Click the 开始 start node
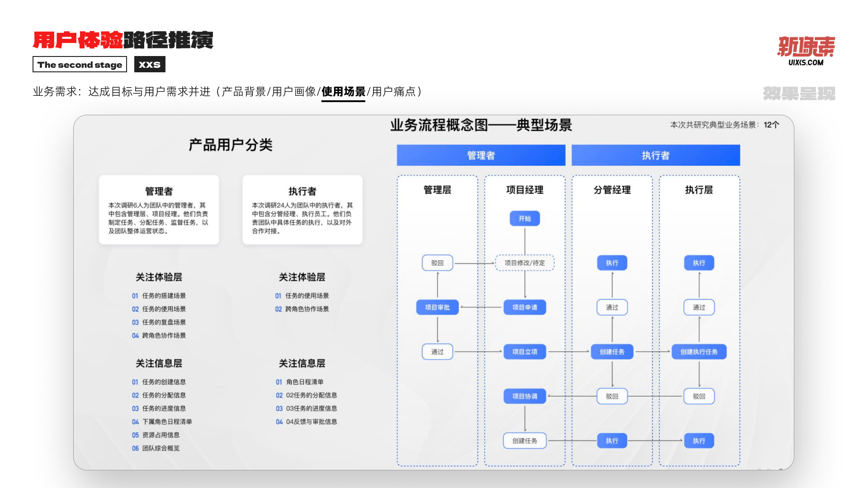Image resolution: width=868 pixels, height=488 pixels. click(524, 219)
